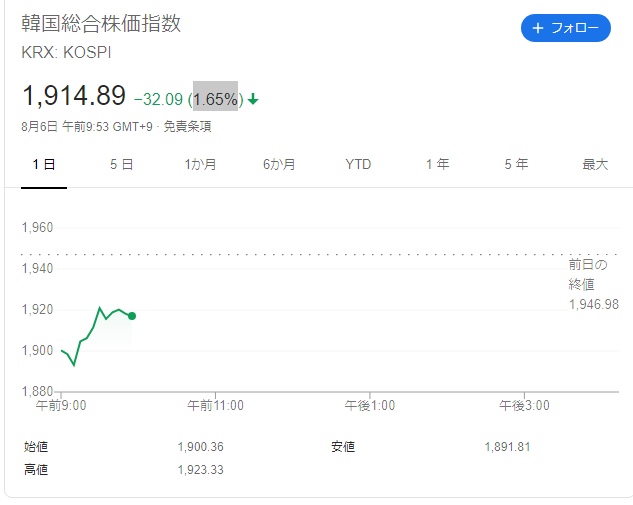Click the blue フォロー follow button
633x505 pixels.
(565, 28)
